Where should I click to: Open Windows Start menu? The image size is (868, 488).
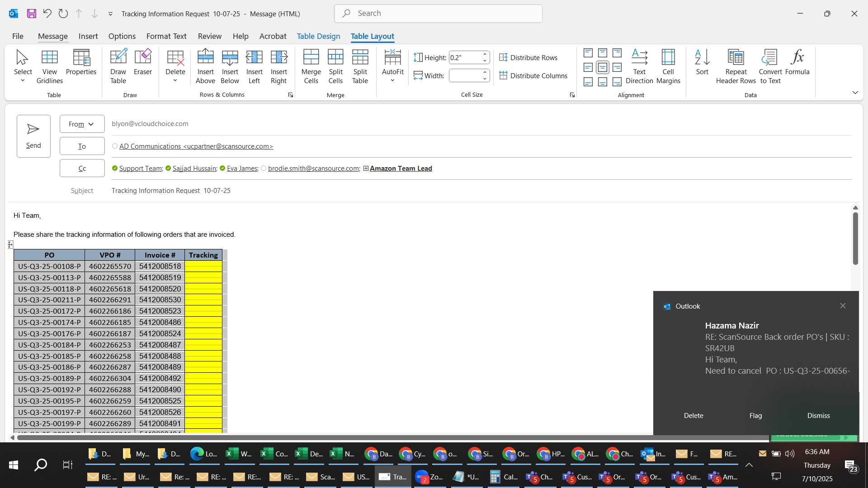(x=14, y=465)
